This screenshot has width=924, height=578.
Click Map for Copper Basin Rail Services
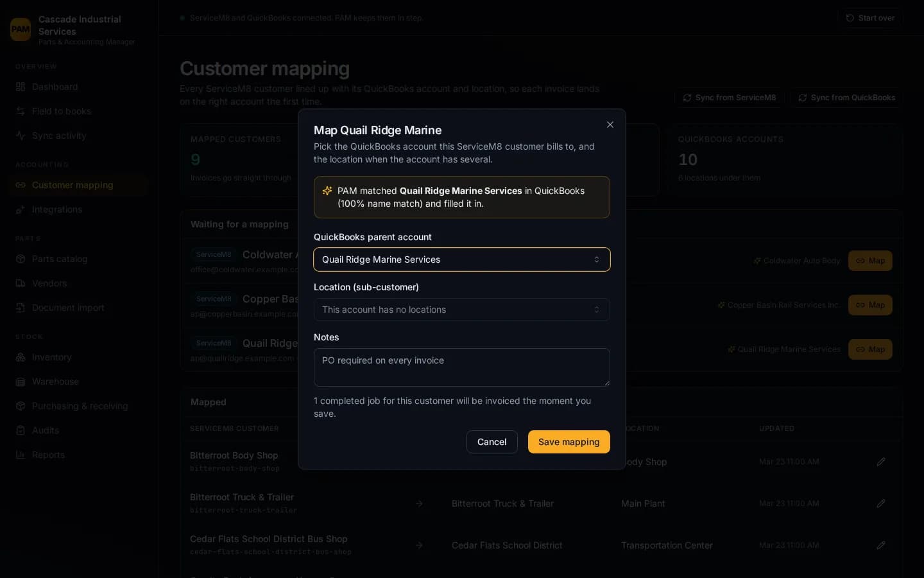[870, 305]
